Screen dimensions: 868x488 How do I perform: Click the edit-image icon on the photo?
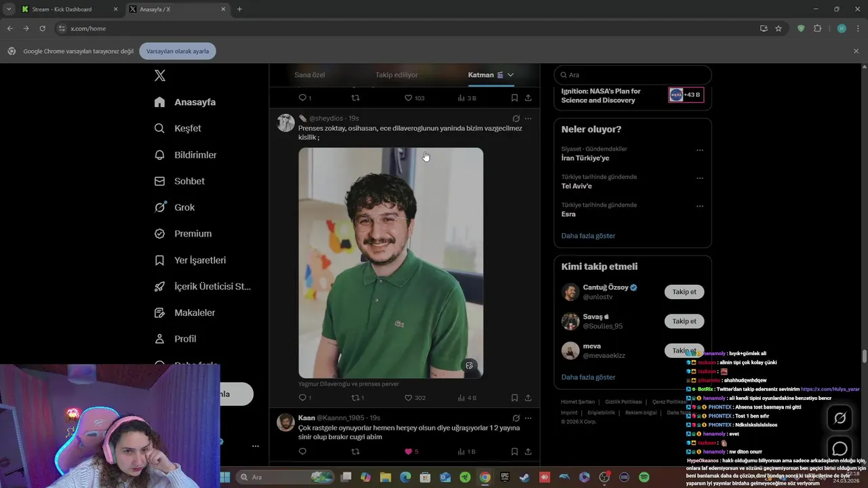point(469,365)
